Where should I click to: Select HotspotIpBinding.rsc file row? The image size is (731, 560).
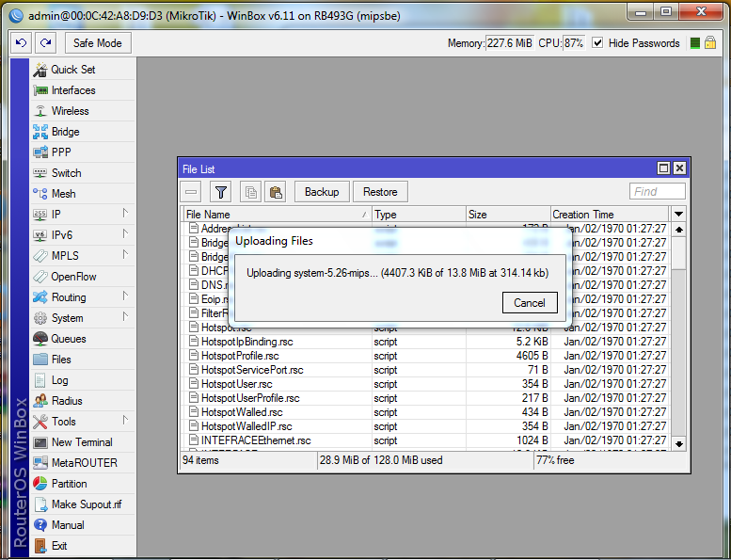pos(426,342)
